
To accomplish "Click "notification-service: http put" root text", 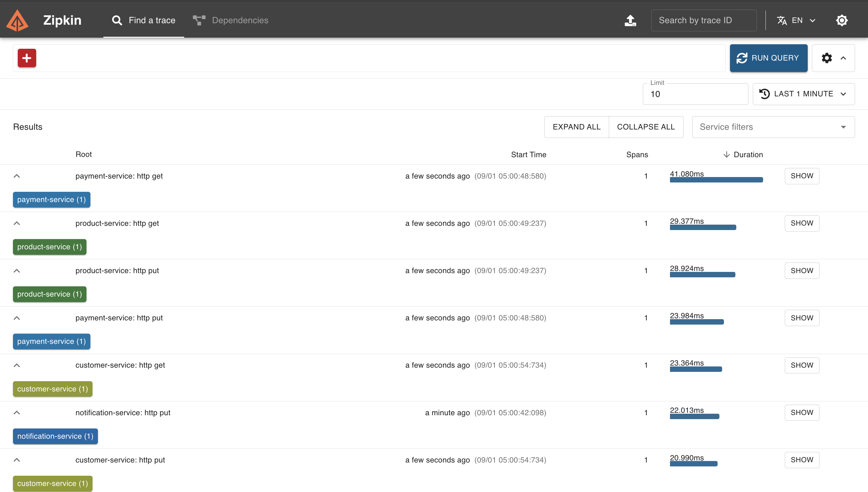I will 123,413.
